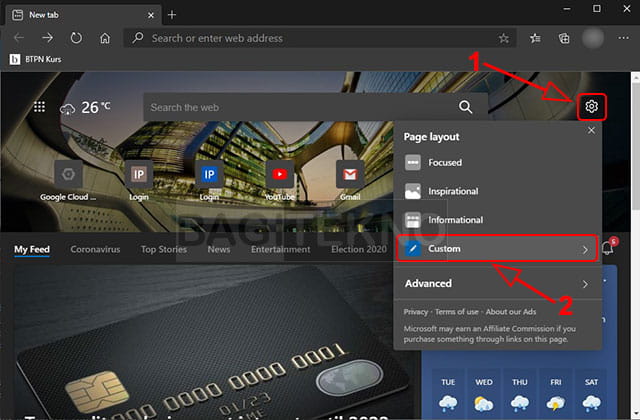Click the browser Back arrow
The height and width of the screenshot is (420, 640).
point(19,38)
